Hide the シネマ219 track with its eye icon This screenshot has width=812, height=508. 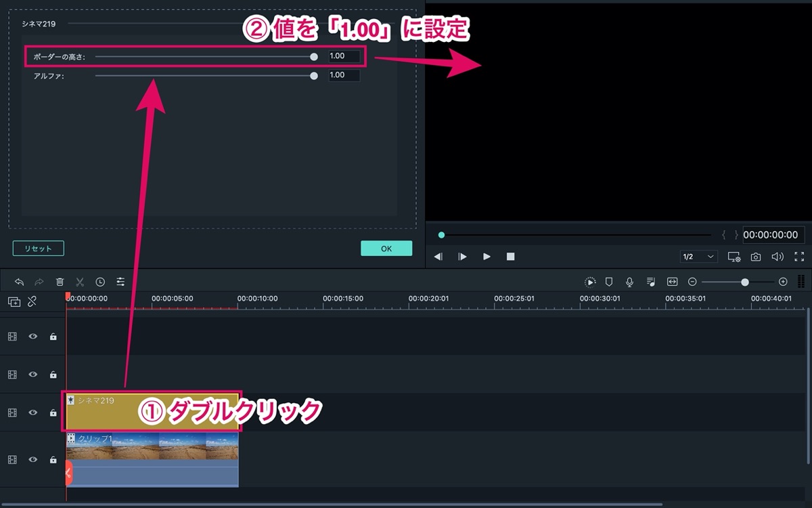tap(32, 412)
